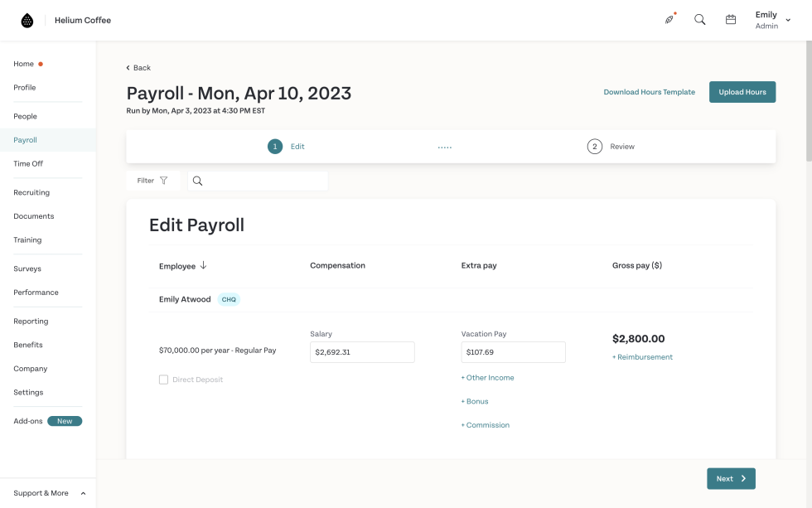Click the Download Hours Template link
This screenshot has height=508, width=812.
point(649,92)
